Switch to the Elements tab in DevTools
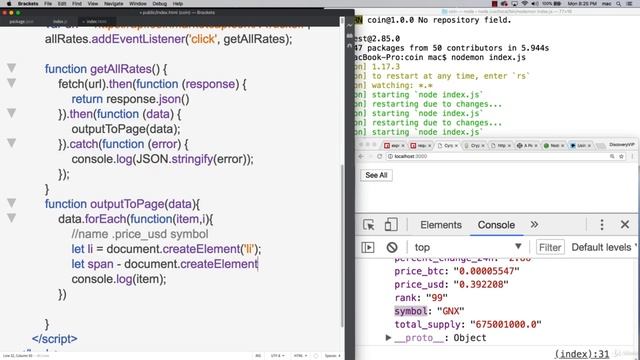Viewport: 640px width, 360px height. 441,225
